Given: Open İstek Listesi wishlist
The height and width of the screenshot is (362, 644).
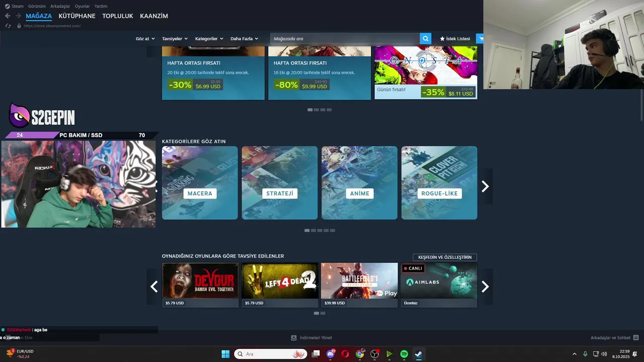Looking at the screenshot, I should tap(455, 39).
